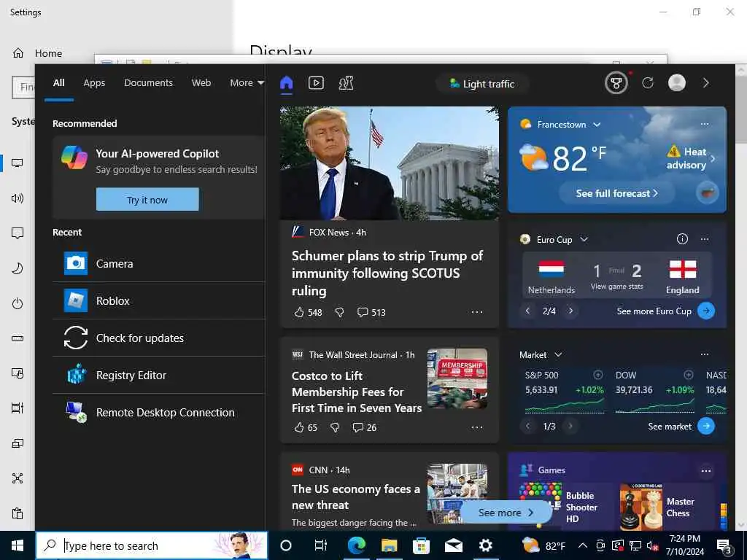The image size is (747, 560).
Task: Open the profile avatar in news panel
Action: point(676,83)
